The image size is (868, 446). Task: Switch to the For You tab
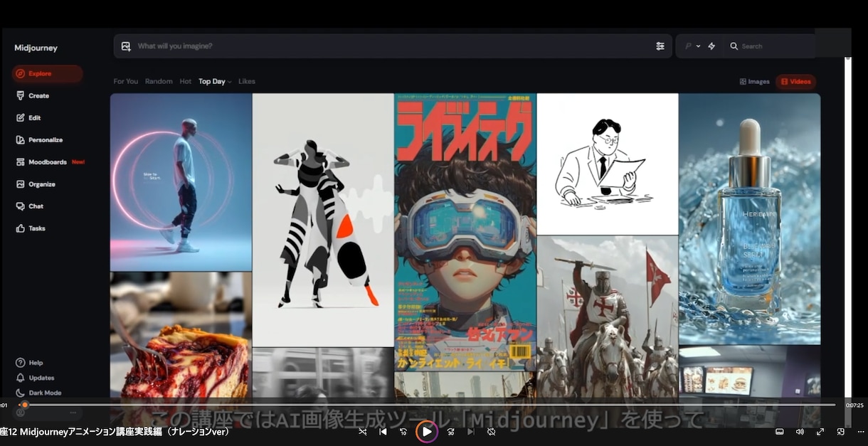[126, 81]
